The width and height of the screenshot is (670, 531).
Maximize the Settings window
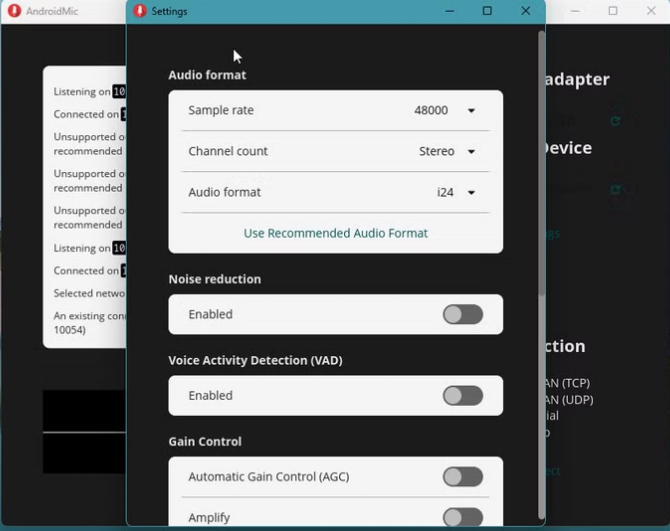[x=487, y=11]
